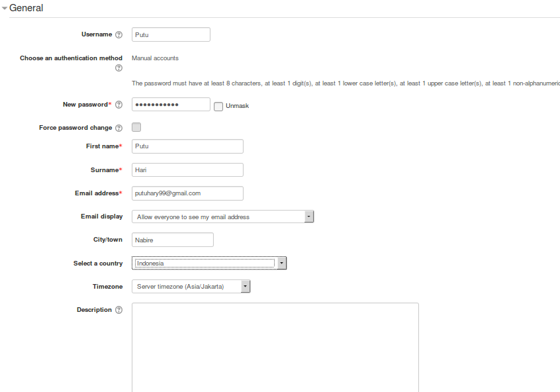Image resolution: width=560 pixels, height=392 pixels.
Task: Click the password requirements text
Action: point(346,83)
